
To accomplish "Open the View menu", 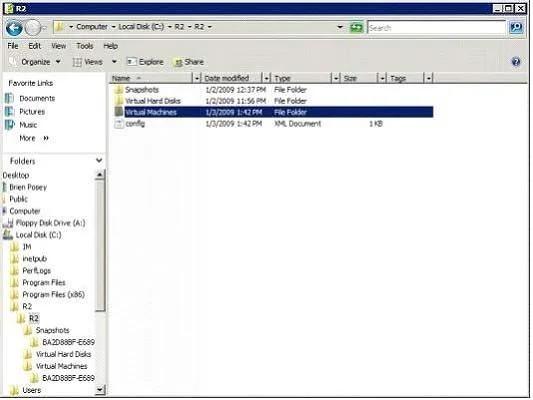I will [58, 46].
